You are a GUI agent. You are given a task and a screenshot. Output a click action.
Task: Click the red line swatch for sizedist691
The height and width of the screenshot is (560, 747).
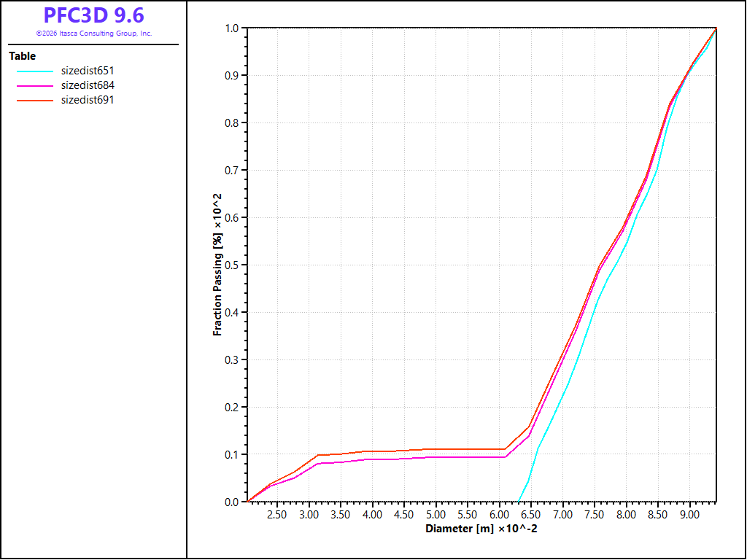tap(35, 101)
